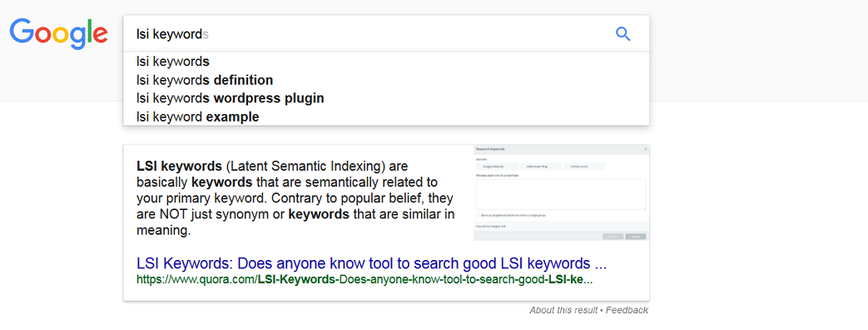Close the Research keywords dialog via X
Viewport: 868px width, 330px height.
coord(646,149)
